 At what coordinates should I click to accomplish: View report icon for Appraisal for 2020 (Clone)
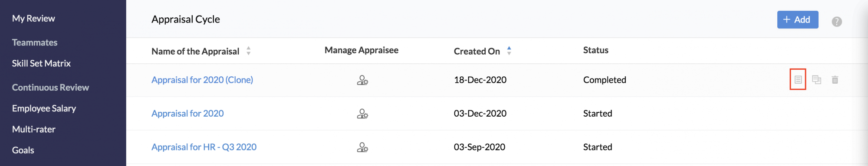(798, 80)
